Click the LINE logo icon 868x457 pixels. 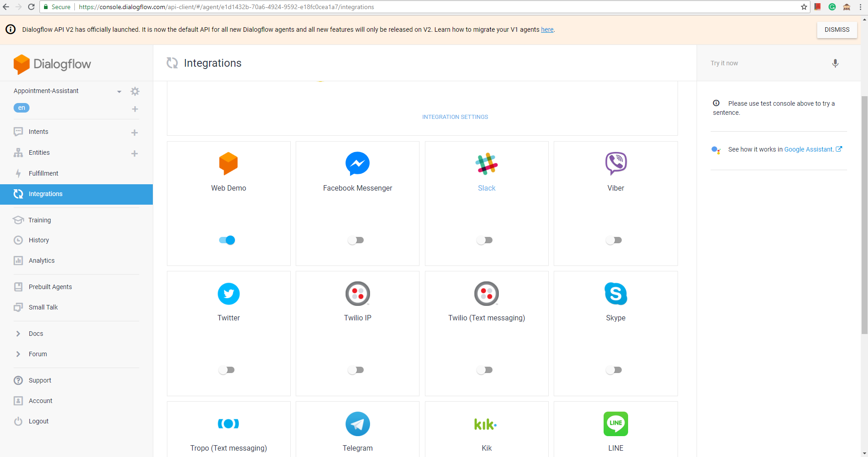pyautogui.click(x=616, y=424)
